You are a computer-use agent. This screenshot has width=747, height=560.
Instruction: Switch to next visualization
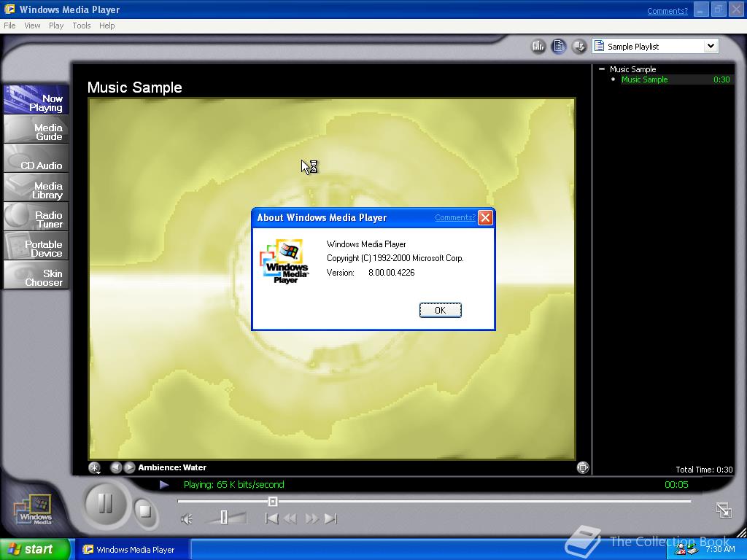[x=130, y=467]
